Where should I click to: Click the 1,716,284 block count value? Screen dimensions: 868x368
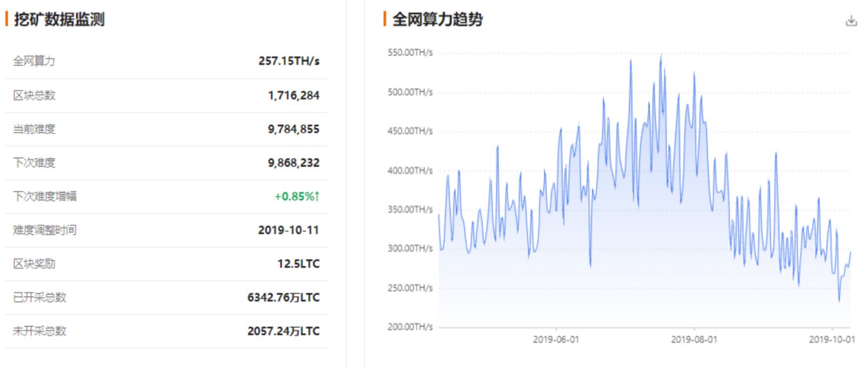coord(294,95)
